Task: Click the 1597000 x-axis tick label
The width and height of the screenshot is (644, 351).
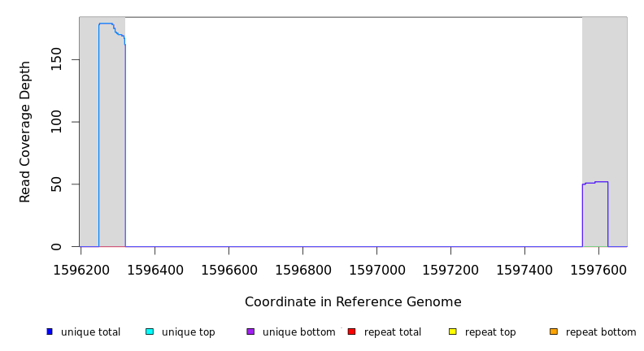Action: pyautogui.click(x=376, y=269)
